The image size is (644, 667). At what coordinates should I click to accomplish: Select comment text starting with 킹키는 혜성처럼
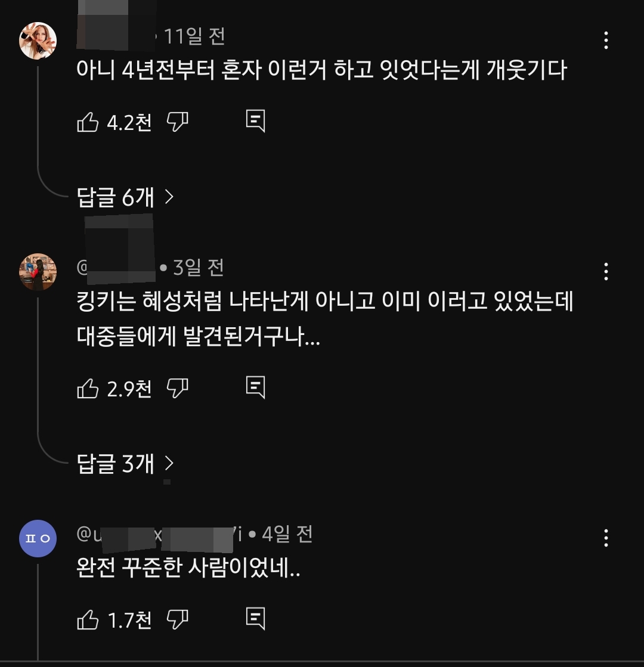click(x=325, y=319)
